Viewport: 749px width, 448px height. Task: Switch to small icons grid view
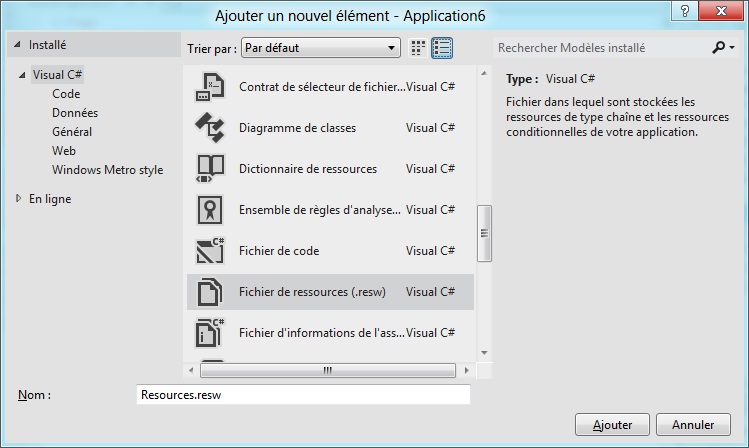(x=418, y=48)
